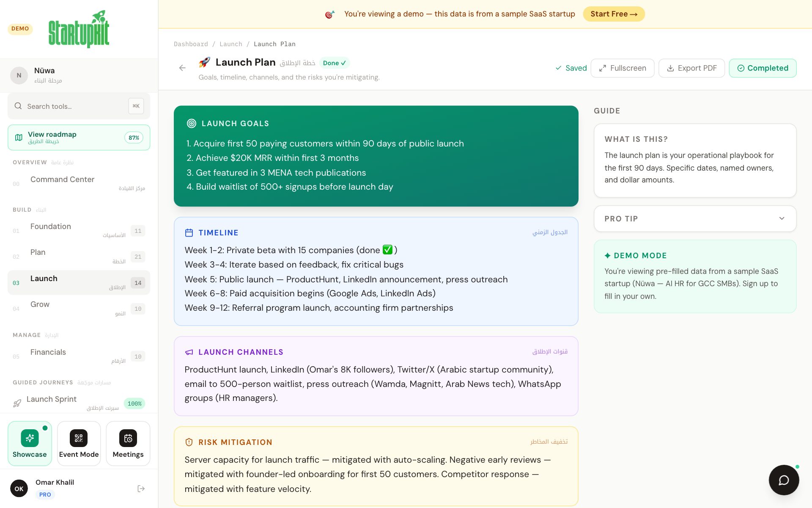This screenshot has width=812, height=508.
Task: Click the rocket emoji next to Launch Plan title
Action: tap(205, 62)
